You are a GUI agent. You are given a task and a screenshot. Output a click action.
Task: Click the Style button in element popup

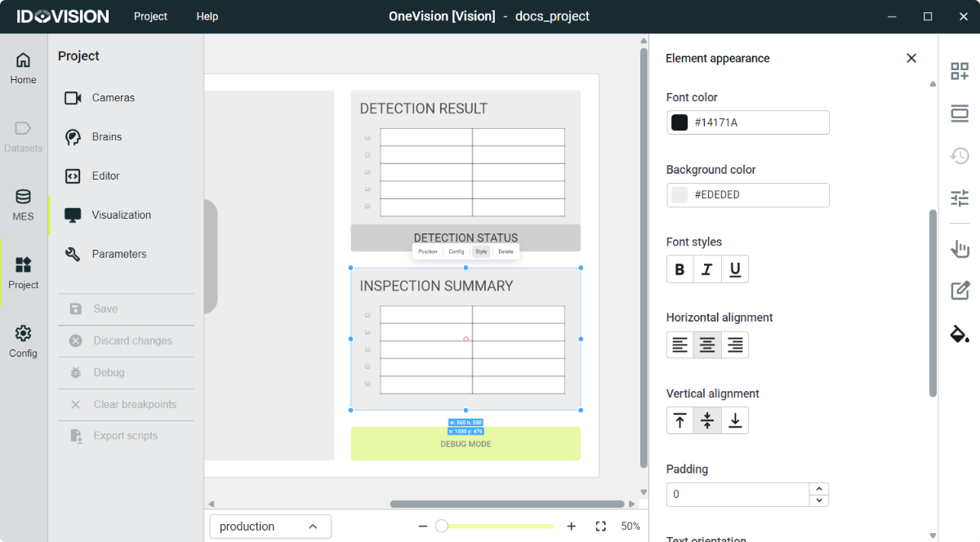481,251
